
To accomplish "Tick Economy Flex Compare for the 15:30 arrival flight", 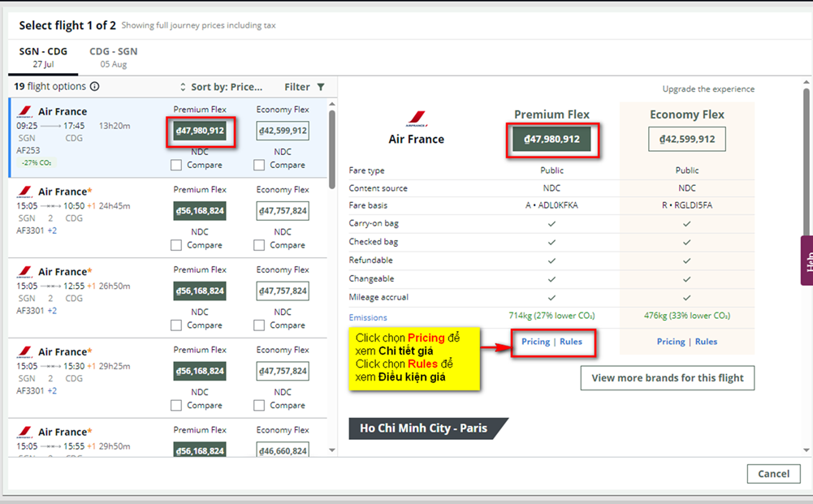I will [x=259, y=406].
